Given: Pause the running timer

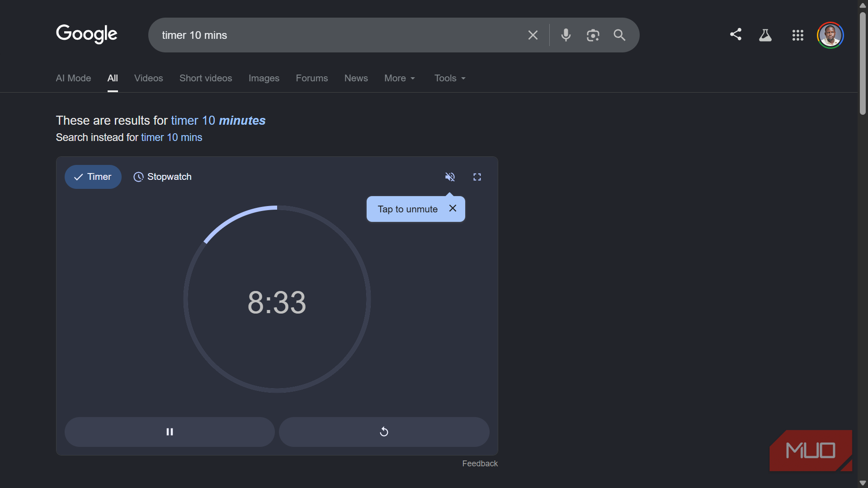Looking at the screenshot, I should pyautogui.click(x=170, y=432).
